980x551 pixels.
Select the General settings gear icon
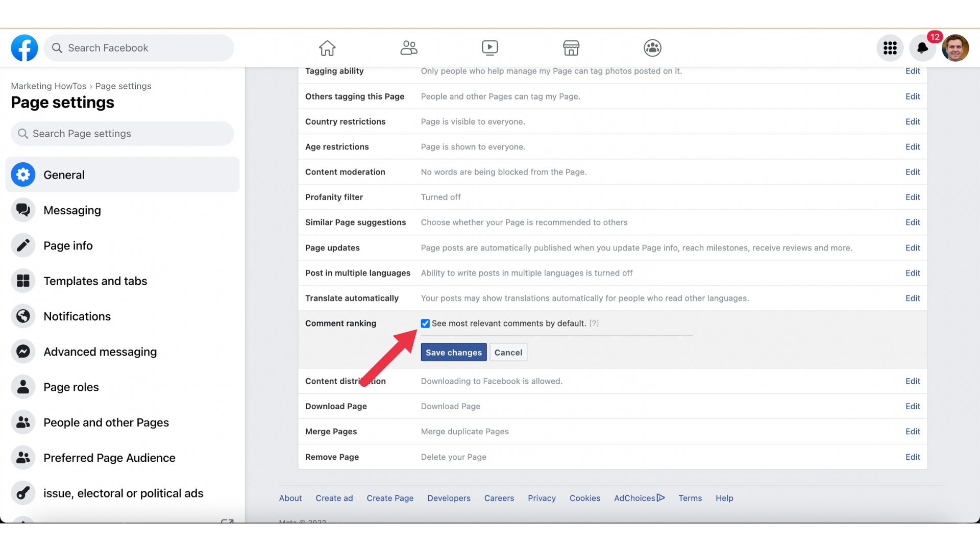click(23, 174)
